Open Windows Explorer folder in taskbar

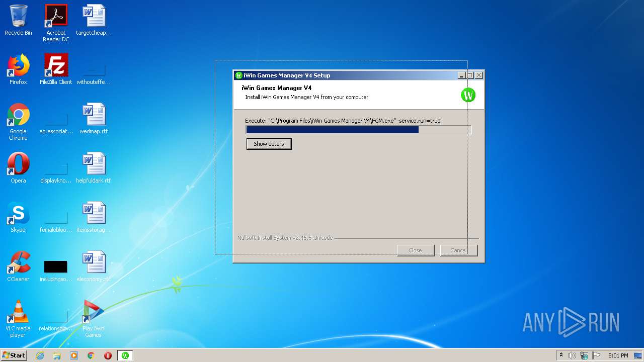pyautogui.click(x=57, y=355)
